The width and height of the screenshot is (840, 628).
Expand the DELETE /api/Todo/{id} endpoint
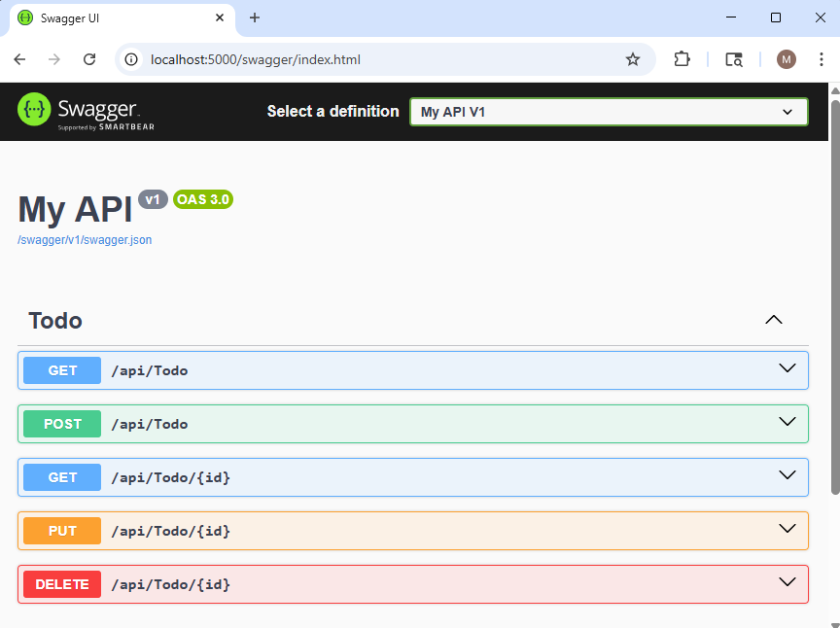pos(787,582)
